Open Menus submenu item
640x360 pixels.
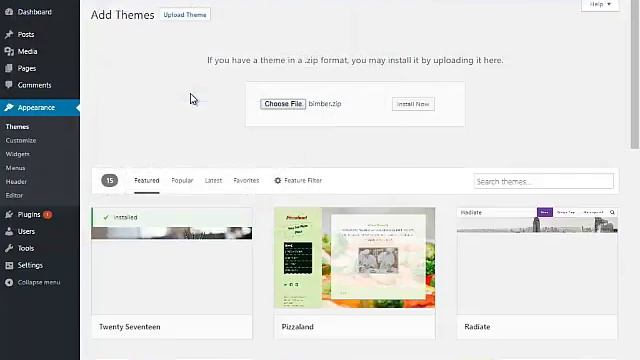15,168
